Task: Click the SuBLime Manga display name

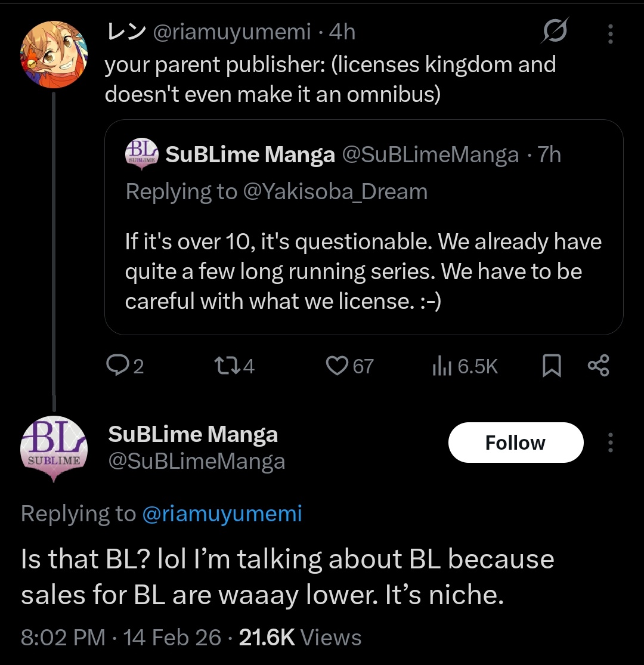Action: (193, 434)
